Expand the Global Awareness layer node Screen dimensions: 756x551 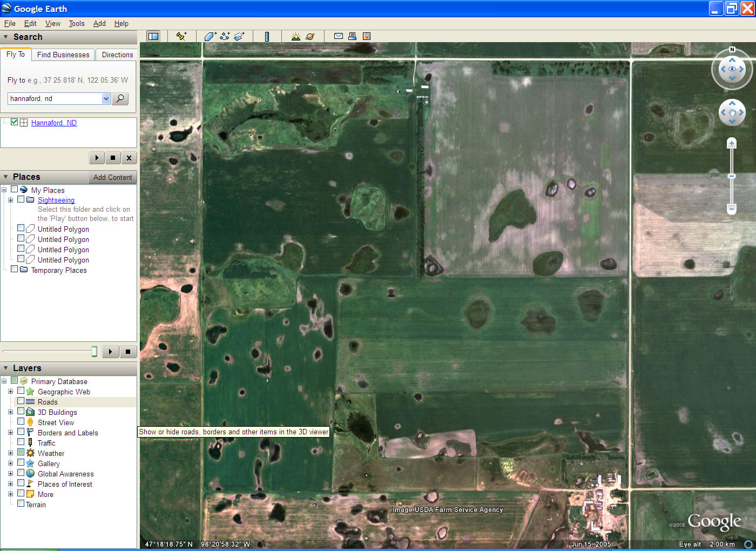pos(10,474)
